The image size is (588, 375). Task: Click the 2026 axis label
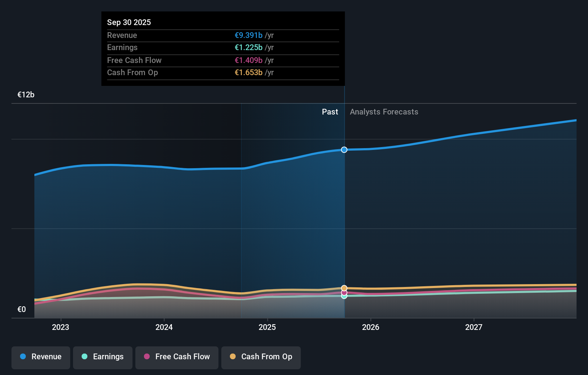coord(371,327)
